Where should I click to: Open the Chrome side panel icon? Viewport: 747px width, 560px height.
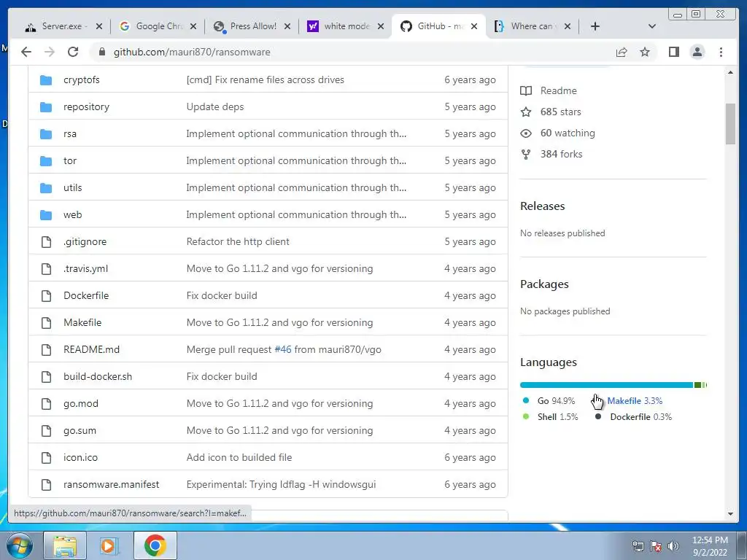(x=673, y=52)
